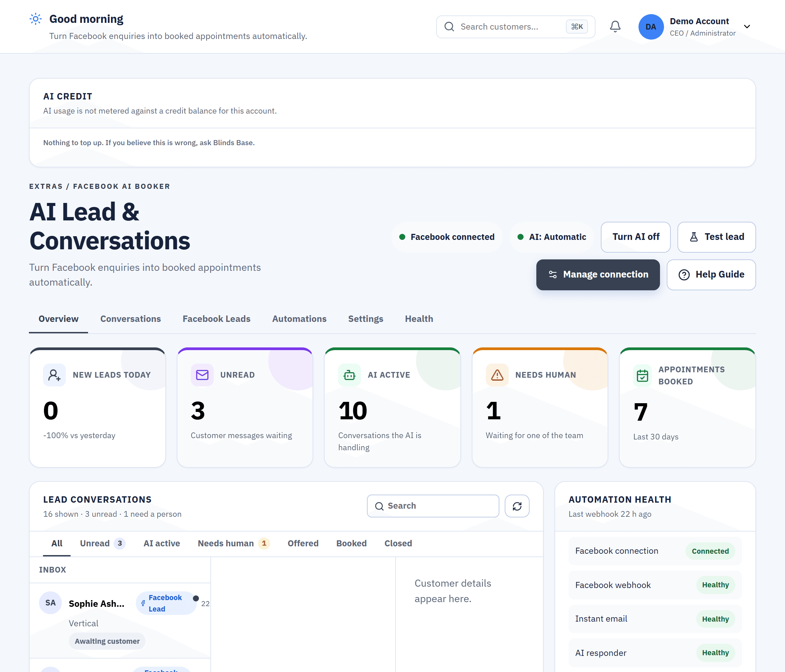
Task: Show Closed conversations
Action: pyautogui.click(x=398, y=544)
